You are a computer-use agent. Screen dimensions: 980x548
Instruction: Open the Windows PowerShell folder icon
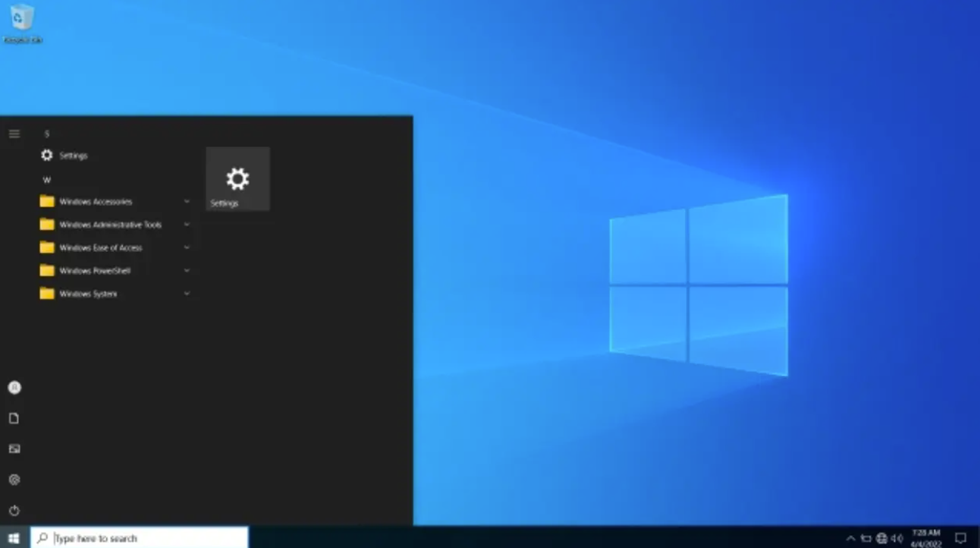tap(47, 270)
